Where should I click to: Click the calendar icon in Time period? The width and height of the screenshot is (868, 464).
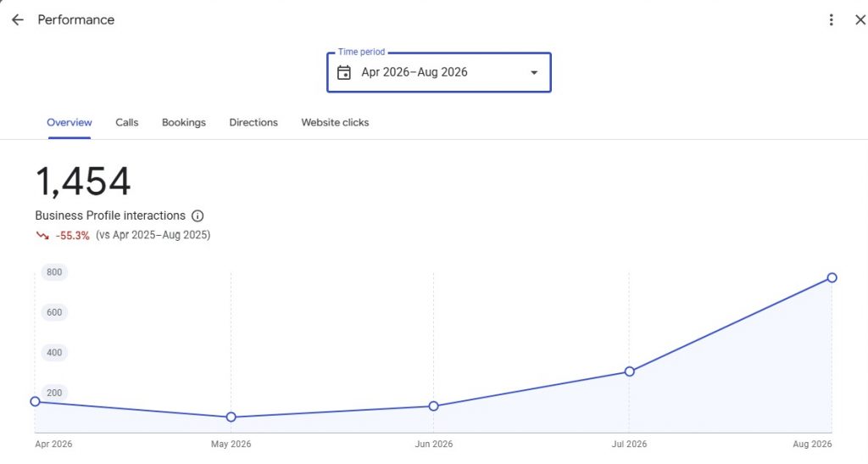pyautogui.click(x=344, y=73)
